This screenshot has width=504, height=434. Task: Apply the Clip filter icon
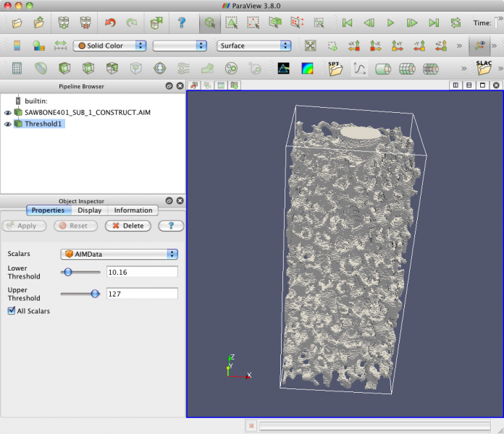click(x=64, y=69)
